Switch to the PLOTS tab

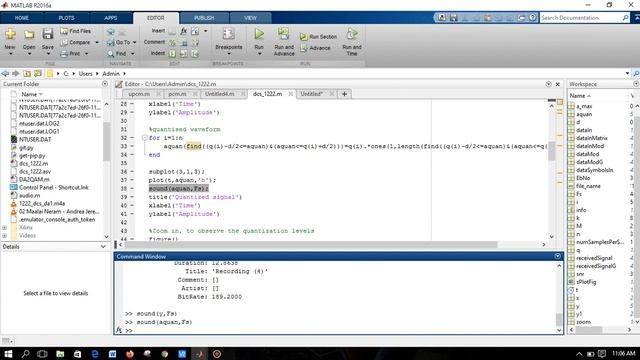[x=66, y=18]
